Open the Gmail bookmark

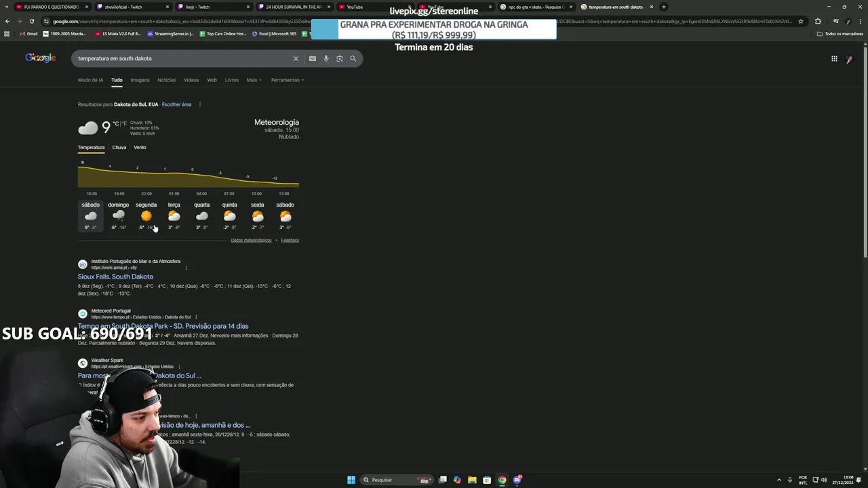(x=28, y=33)
